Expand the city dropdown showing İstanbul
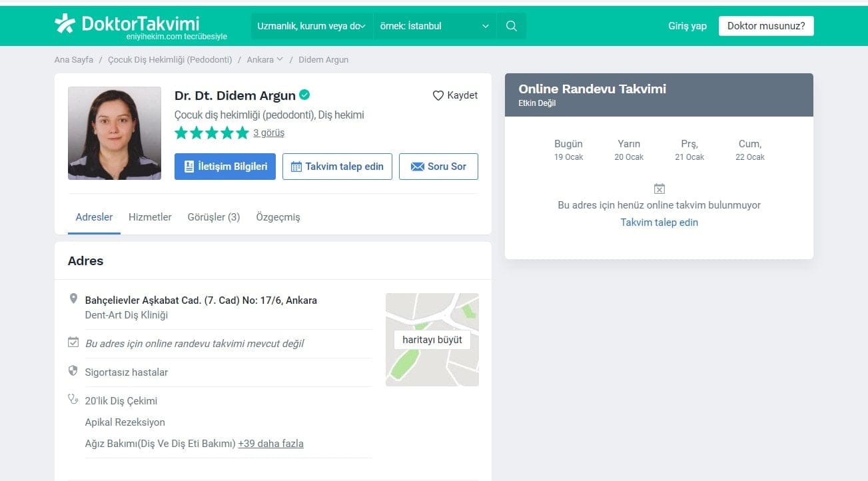The image size is (868, 481). click(x=434, y=26)
